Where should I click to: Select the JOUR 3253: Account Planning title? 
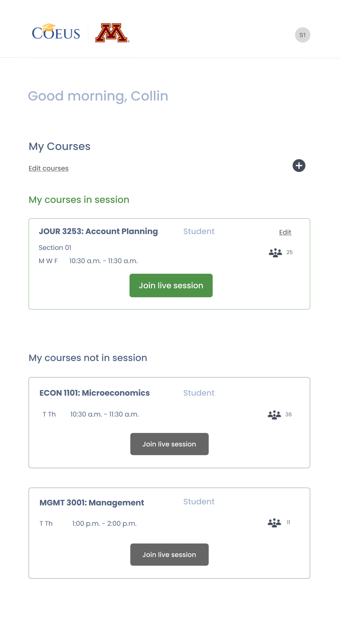(x=98, y=231)
